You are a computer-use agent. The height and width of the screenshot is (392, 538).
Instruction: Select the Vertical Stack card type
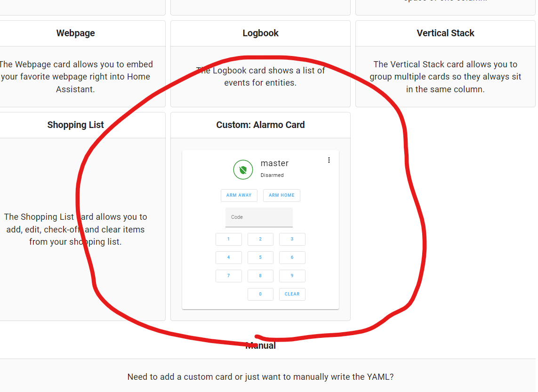coord(445,33)
